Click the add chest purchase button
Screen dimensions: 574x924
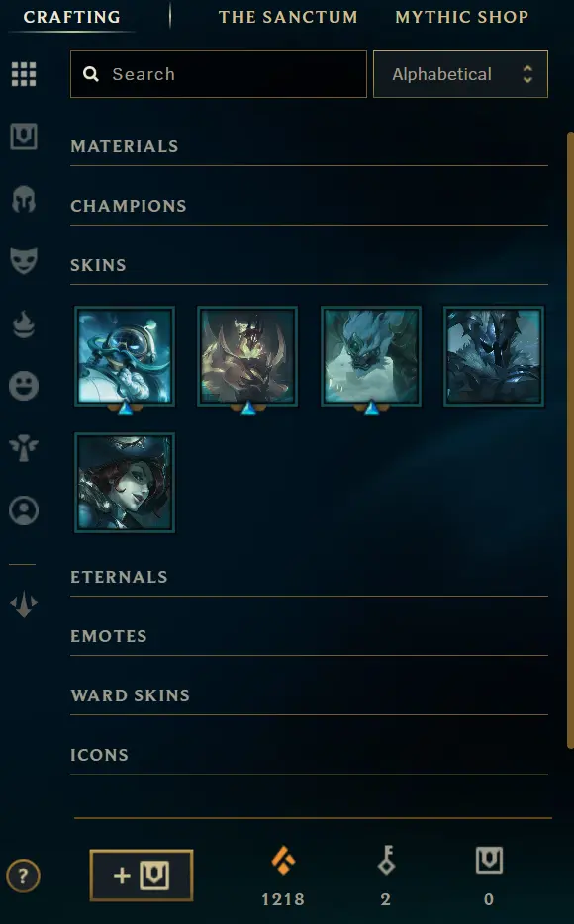pos(142,876)
